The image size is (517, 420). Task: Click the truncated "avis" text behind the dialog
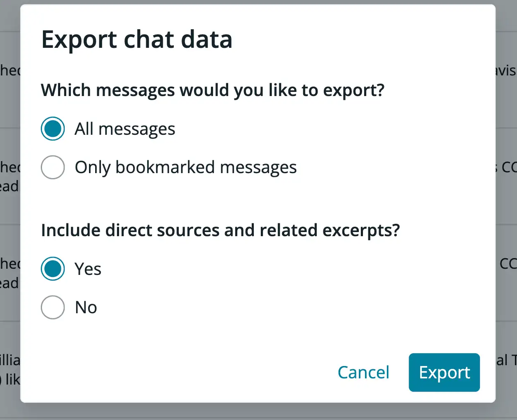[506, 71]
